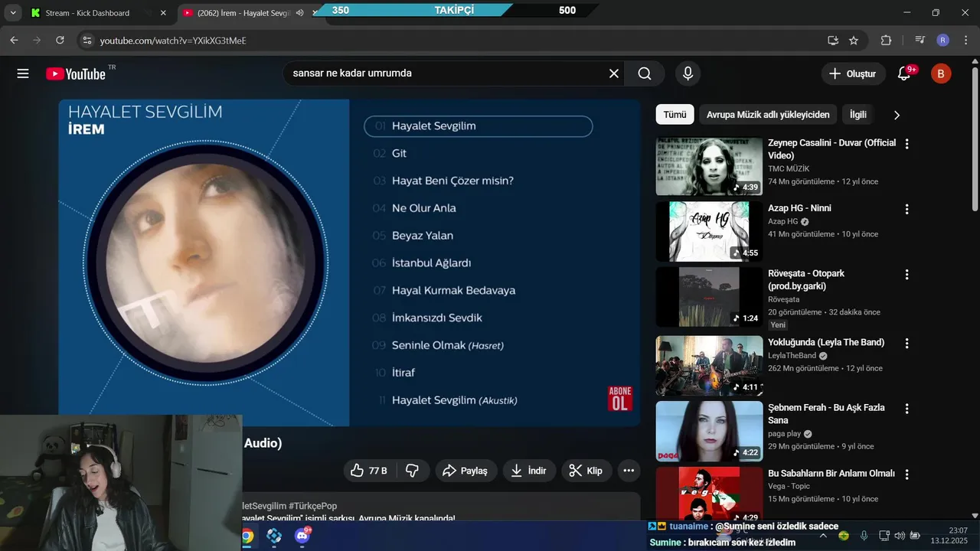Go back in the browser
This screenshot has height=551, width=980.
coord(14,40)
